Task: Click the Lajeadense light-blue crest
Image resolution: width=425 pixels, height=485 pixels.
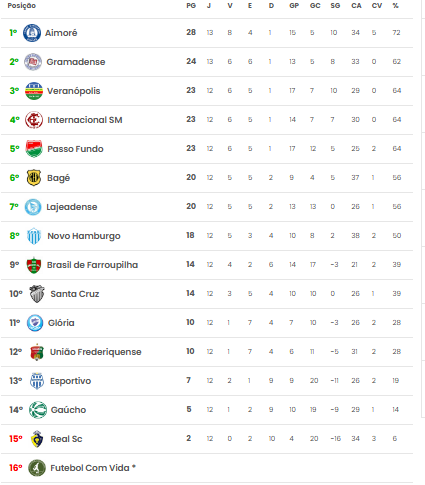Action: click(x=33, y=207)
